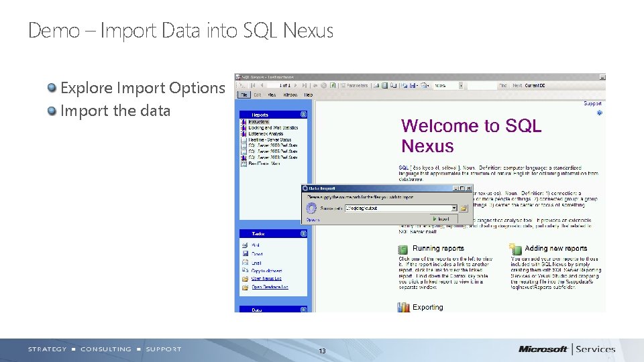Open Blocking and Wait Statistics report

click(273, 127)
